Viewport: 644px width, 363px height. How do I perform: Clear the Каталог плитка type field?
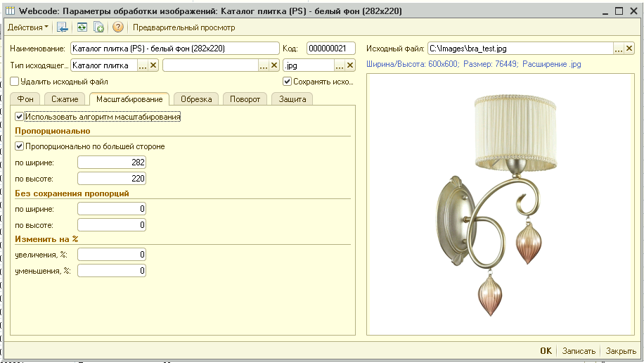tap(154, 65)
